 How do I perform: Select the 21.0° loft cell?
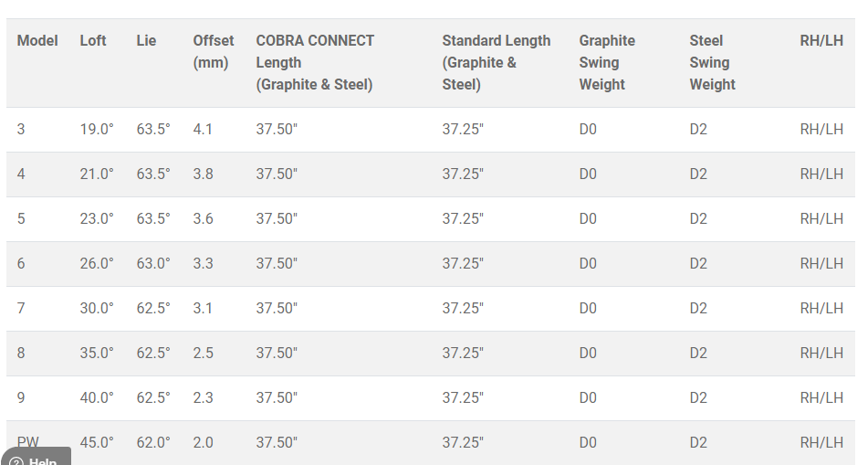click(x=97, y=174)
